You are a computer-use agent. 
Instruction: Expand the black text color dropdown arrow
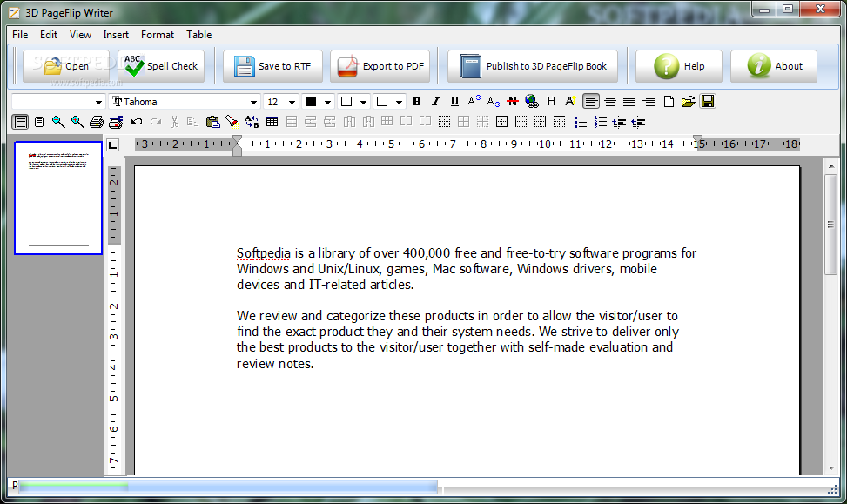[327, 102]
